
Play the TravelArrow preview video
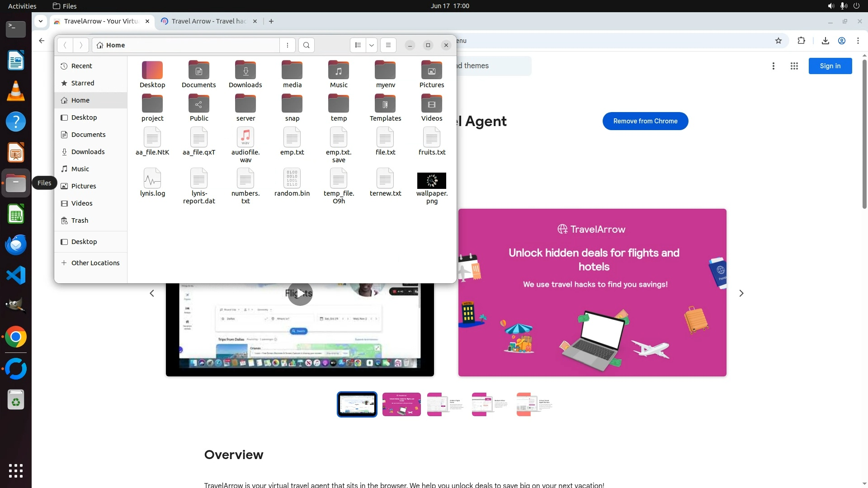click(x=300, y=294)
